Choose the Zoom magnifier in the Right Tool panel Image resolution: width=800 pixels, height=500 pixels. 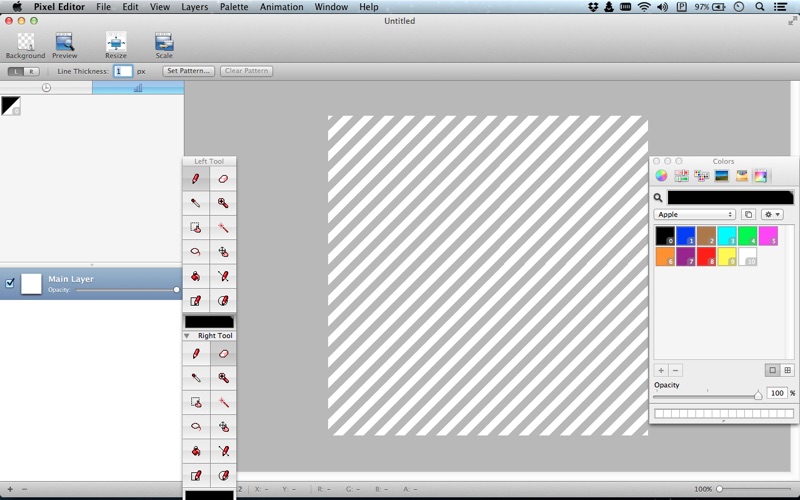coord(223,378)
